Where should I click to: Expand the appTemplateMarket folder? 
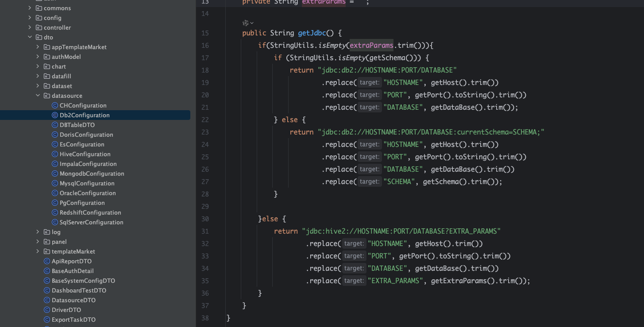pos(38,47)
